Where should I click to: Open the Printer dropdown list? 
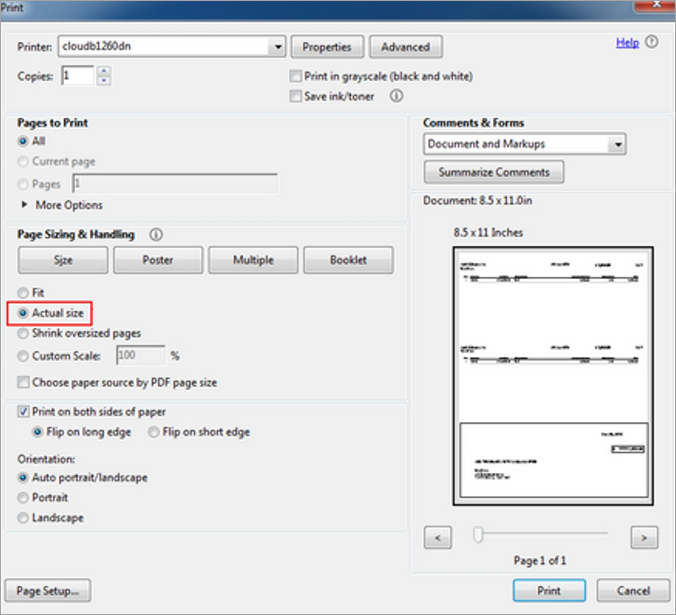(278, 46)
